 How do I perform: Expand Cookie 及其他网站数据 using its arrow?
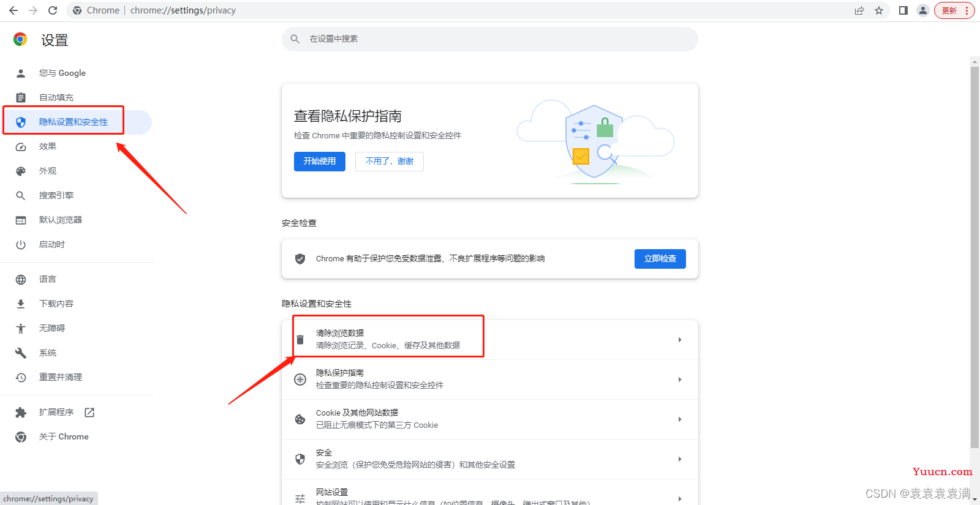tap(680, 419)
